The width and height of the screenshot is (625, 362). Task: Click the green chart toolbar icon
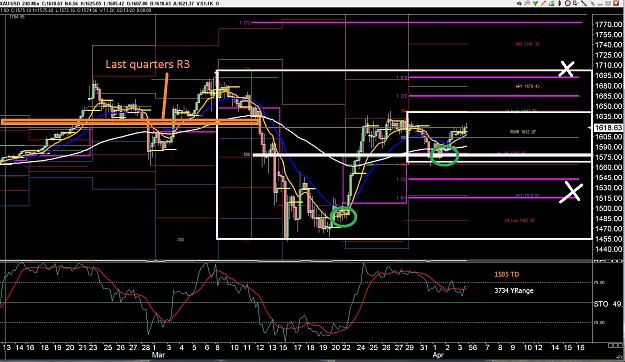click(552, 4)
